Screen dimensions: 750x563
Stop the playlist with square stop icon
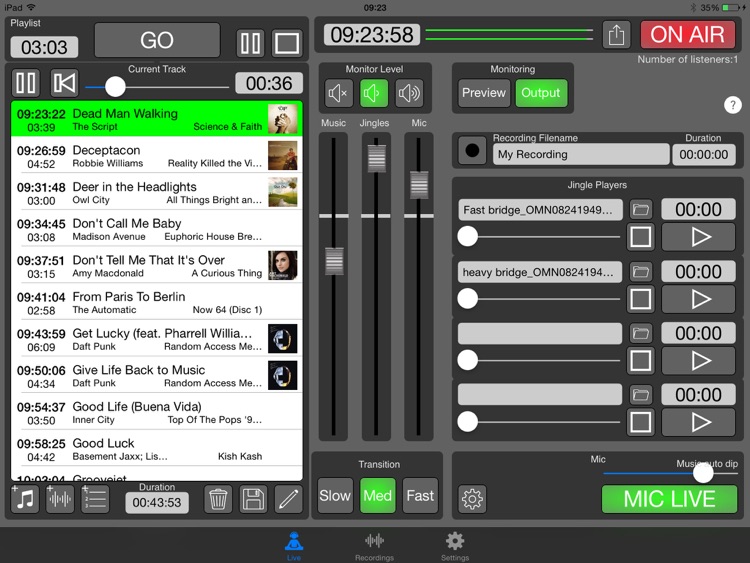[287, 43]
